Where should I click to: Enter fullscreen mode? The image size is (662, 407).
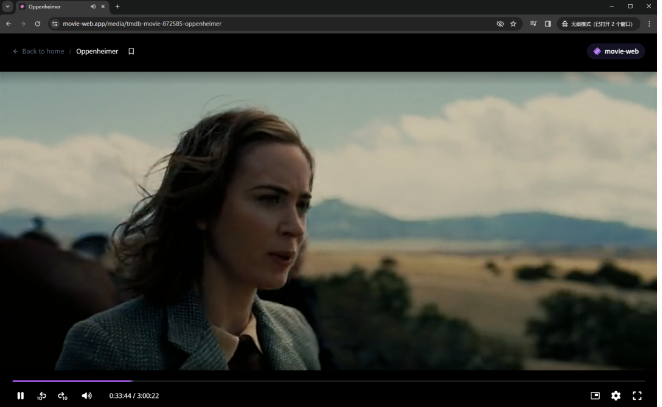[637, 396]
